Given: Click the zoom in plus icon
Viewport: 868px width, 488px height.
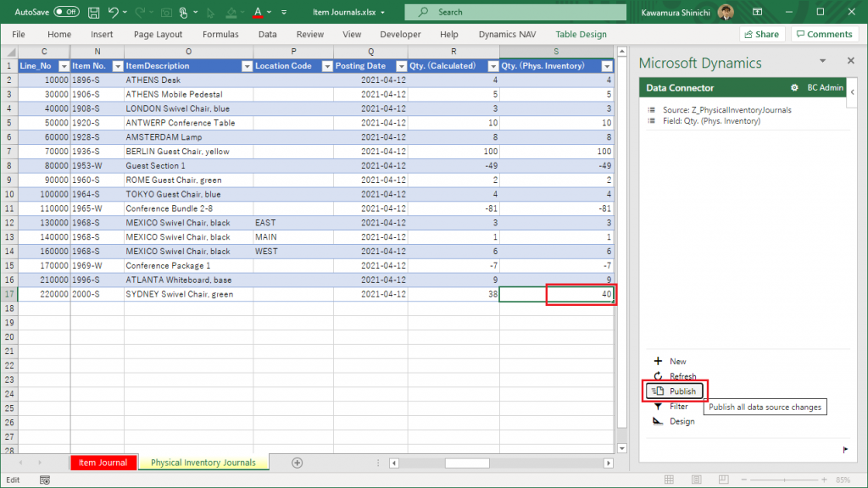Looking at the screenshot, I should tap(824, 480).
